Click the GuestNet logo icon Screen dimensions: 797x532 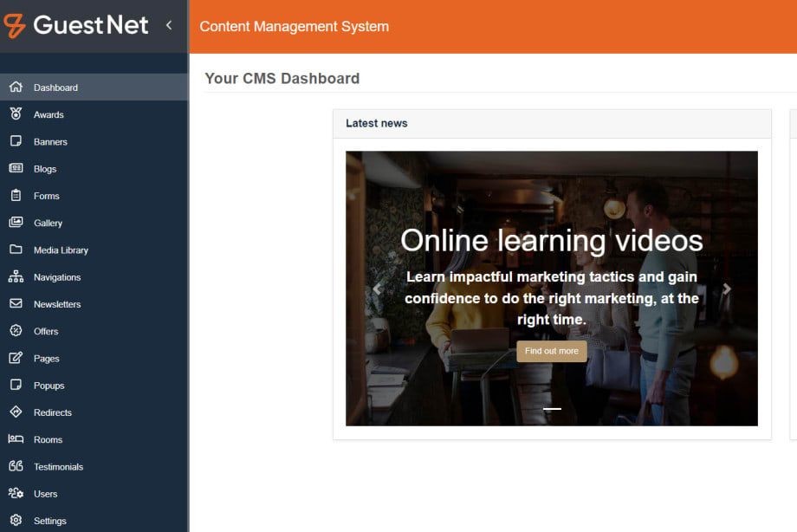click(14, 25)
